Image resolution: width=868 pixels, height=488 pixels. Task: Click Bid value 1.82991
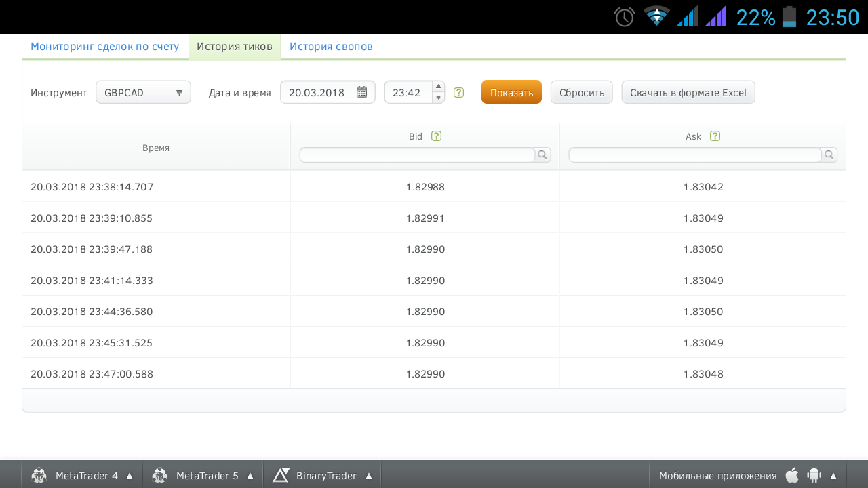[x=425, y=218]
